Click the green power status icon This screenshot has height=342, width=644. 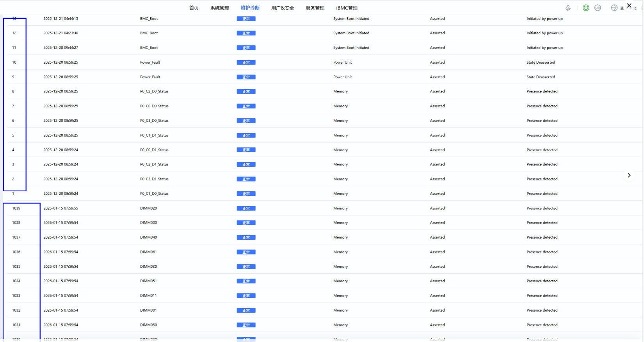586,8
